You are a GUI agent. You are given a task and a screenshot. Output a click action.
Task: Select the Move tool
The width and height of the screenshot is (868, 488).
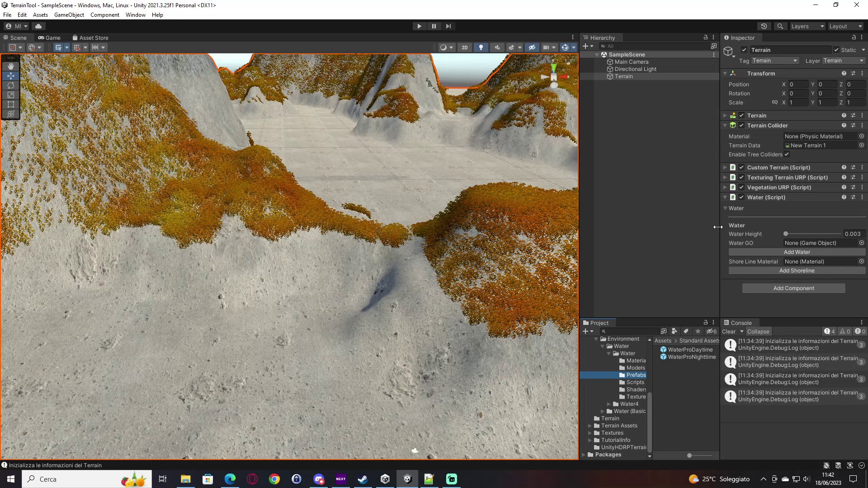[x=11, y=76]
